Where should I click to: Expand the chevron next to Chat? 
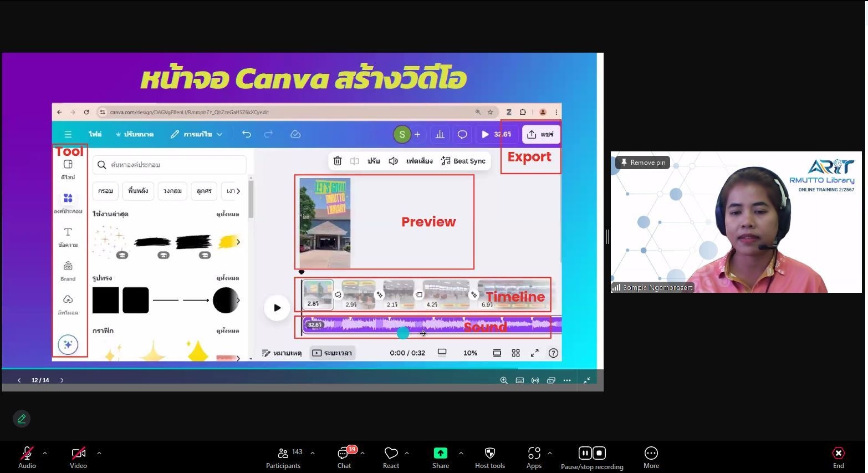[x=362, y=453]
